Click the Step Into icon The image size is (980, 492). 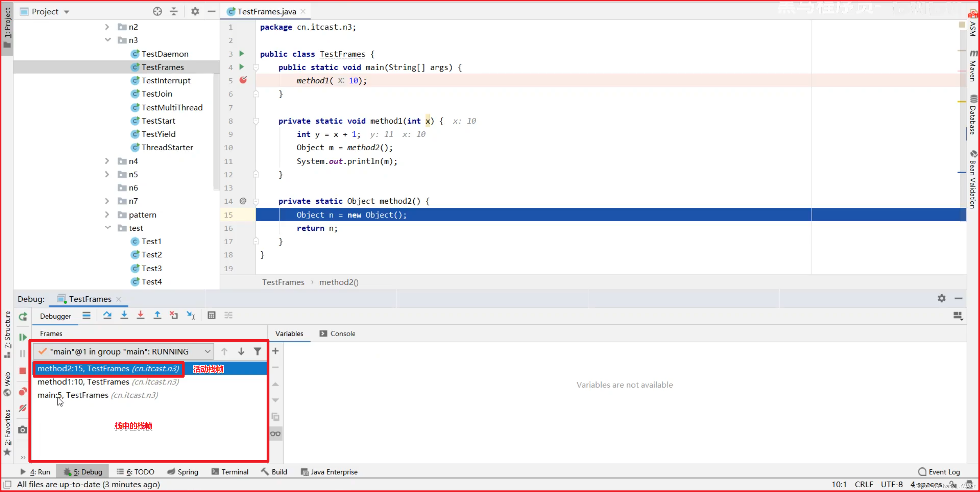click(x=124, y=315)
